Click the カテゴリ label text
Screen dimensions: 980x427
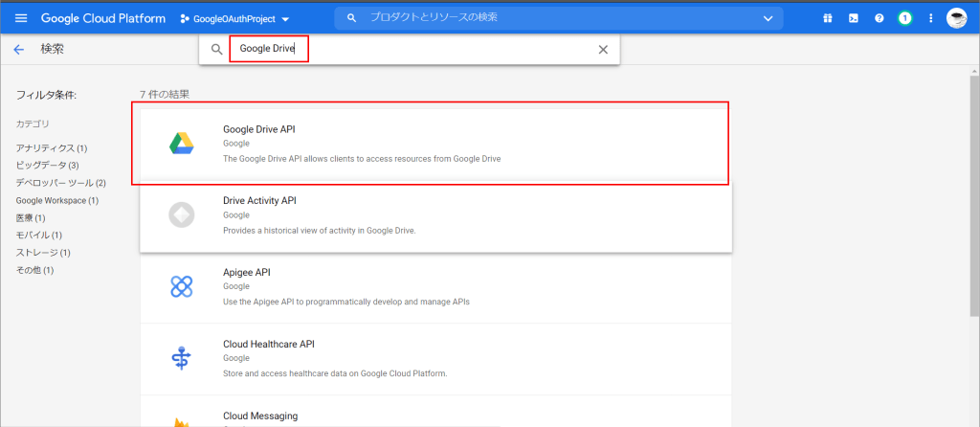pos(33,124)
